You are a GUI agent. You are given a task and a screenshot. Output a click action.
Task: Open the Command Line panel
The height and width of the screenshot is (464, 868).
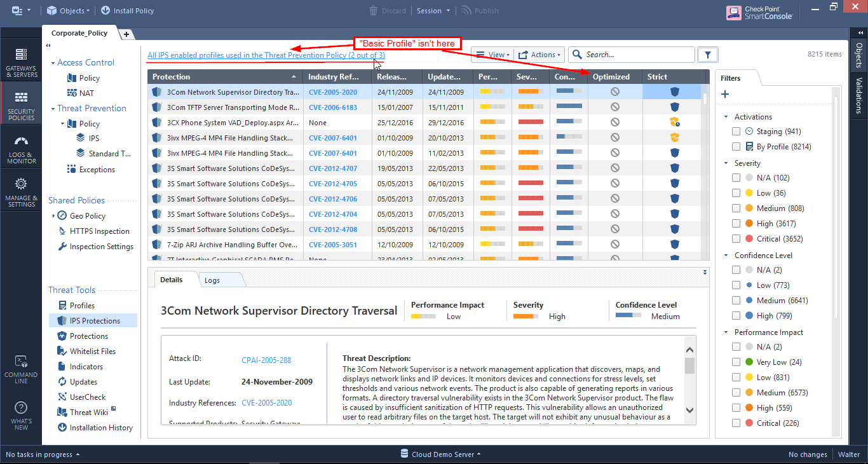(21, 369)
